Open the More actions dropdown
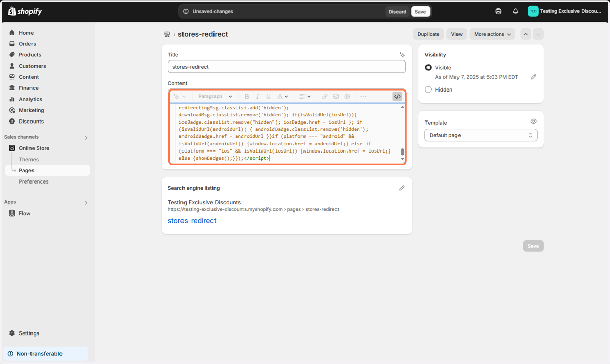610x364 pixels. 492,34
